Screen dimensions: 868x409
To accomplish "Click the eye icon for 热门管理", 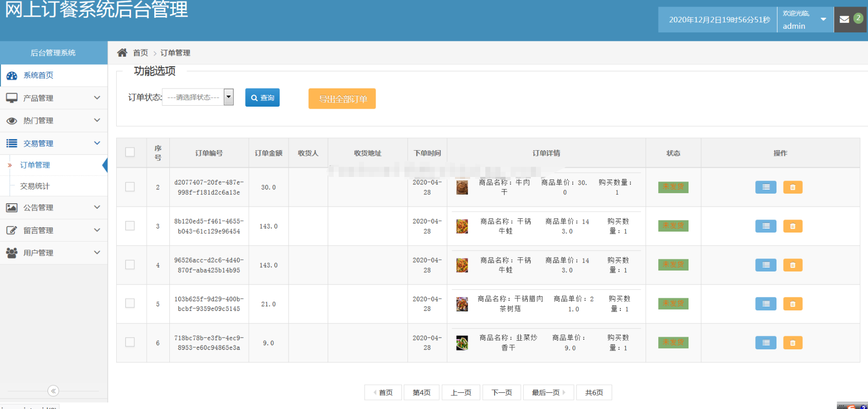I will coord(12,121).
